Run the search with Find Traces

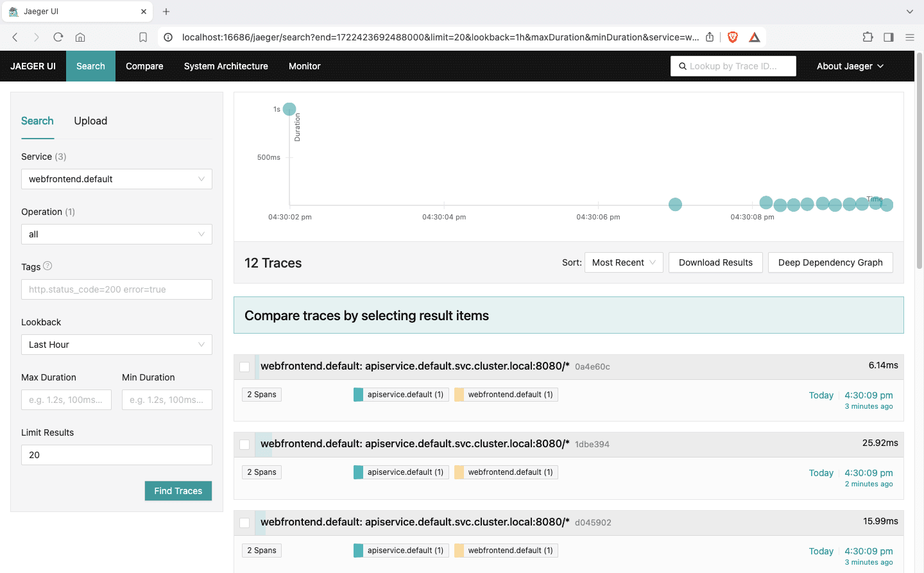(178, 491)
